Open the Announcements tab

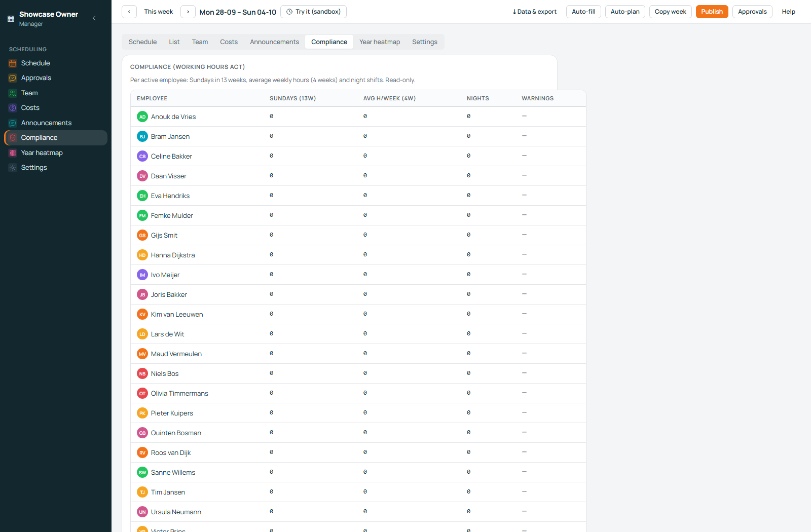coord(274,42)
